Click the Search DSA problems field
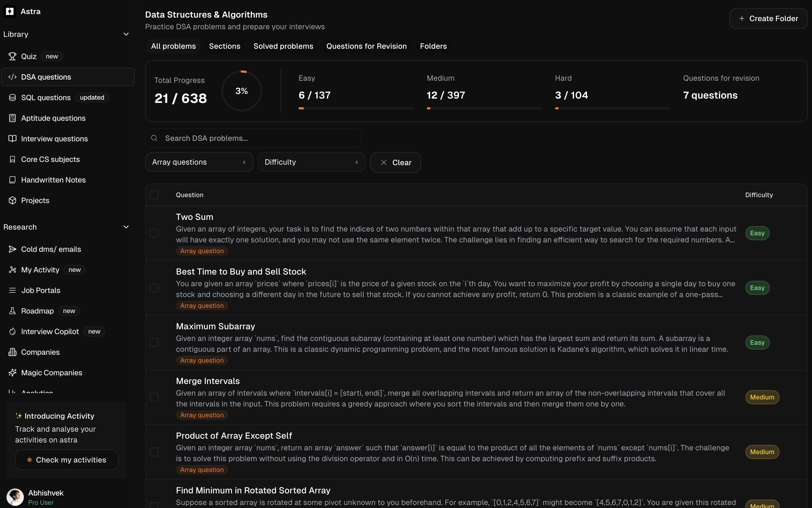The image size is (812, 508). [x=253, y=138]
